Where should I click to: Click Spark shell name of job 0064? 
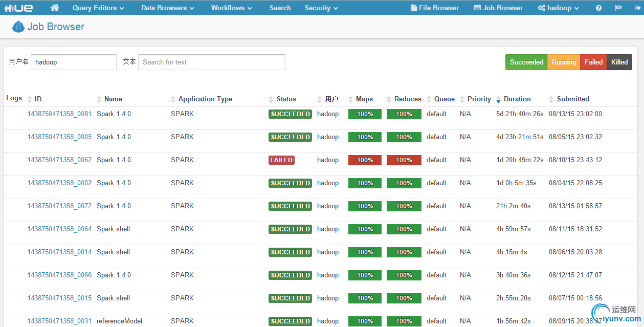(113, 229)
